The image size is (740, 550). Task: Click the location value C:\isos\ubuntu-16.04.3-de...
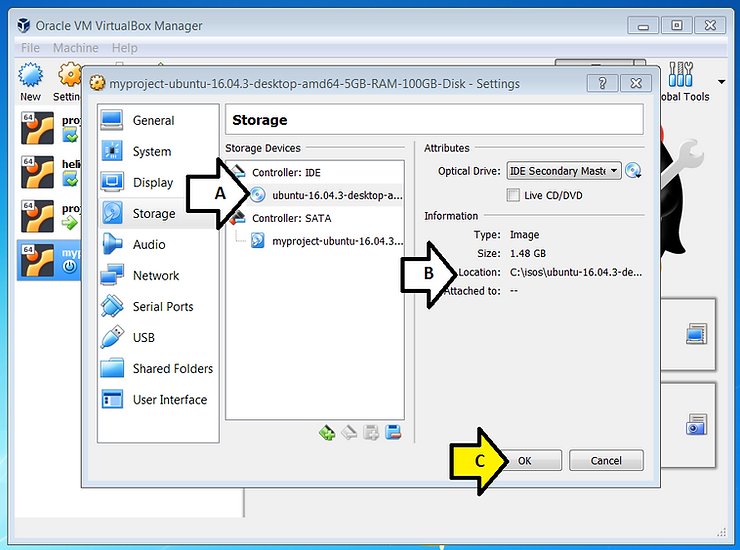(x=576, y=272)
